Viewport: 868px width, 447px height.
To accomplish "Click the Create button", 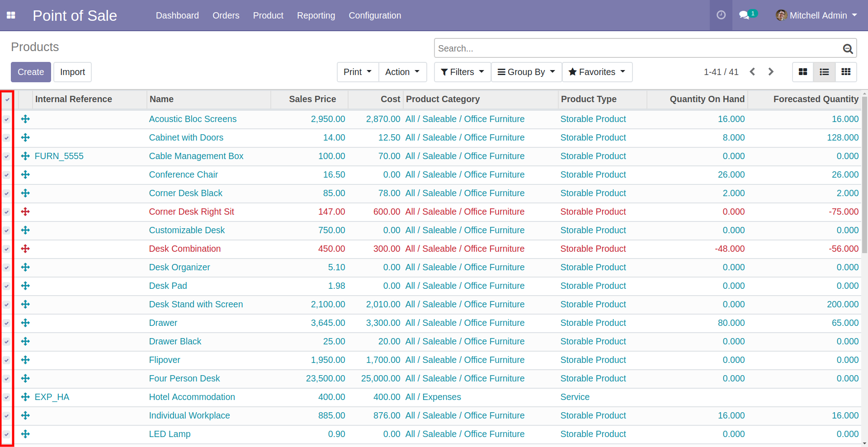I will pyautogui.click(x=31, y=72).
